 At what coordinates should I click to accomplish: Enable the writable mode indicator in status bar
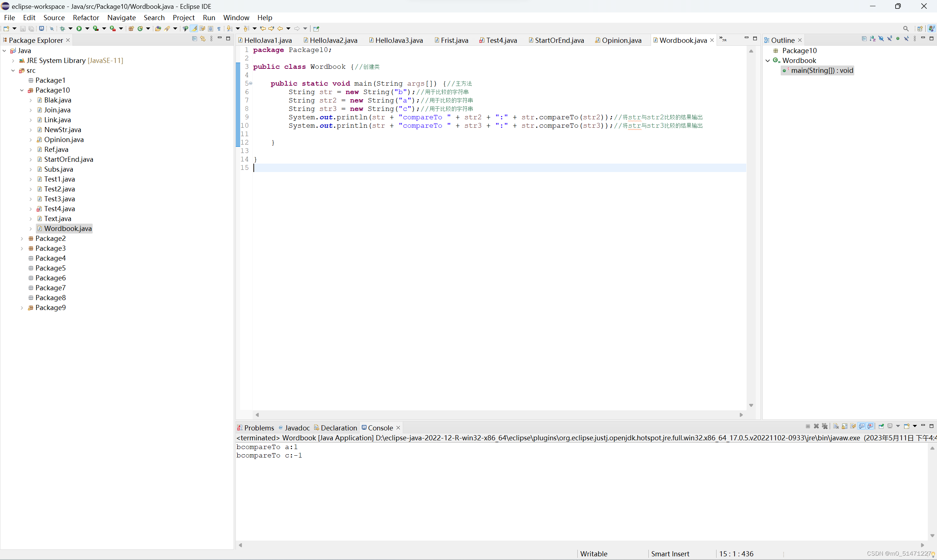(x=592, y=553)
